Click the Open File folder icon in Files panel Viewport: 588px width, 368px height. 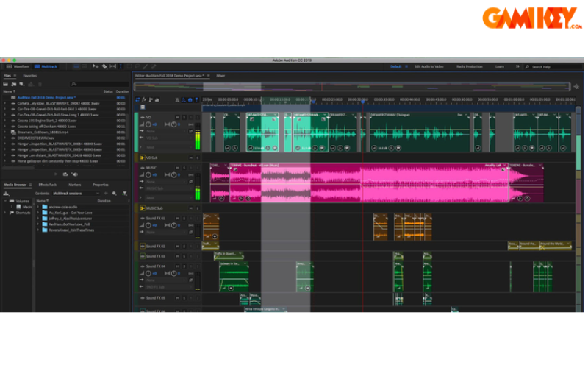tap(6, 85)
